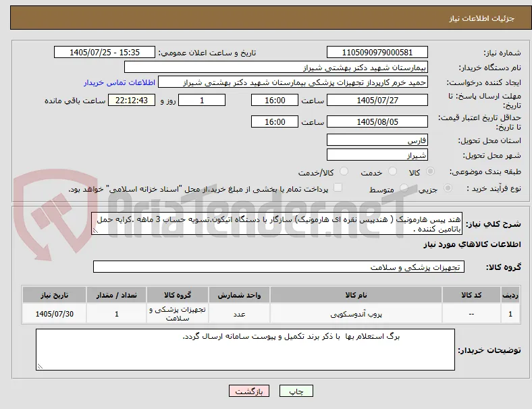The image size is (532, 409).
Task: Click the deadline time field next to 1405/07/27
Action: (275, 100)
